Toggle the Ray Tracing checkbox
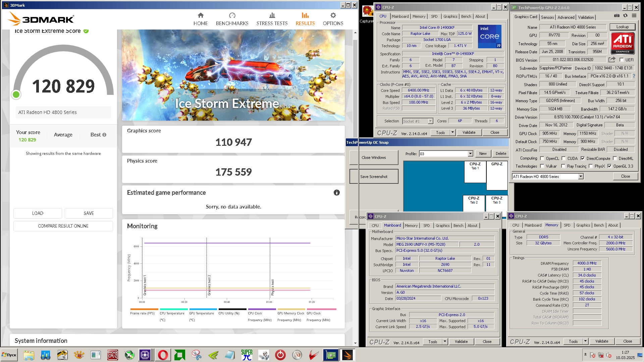The width and height of the screenshot is (644, 362). pyautogui.click(x=563, y=166)
